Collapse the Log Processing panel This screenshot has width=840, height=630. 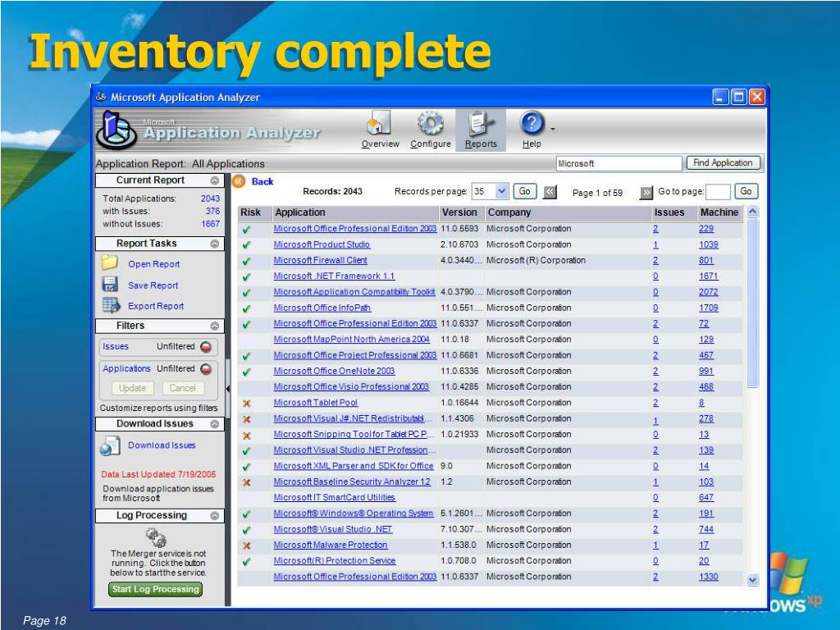pos(214,516)
